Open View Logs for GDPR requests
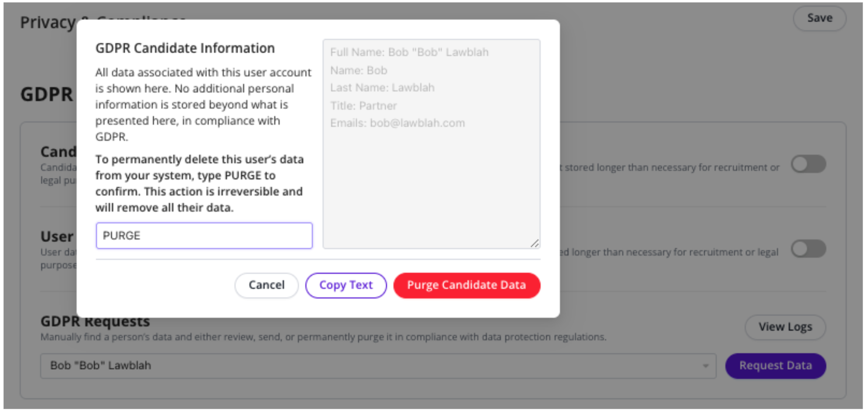Image resolution: width=868 pixels, height=413 pixels. 785,327
